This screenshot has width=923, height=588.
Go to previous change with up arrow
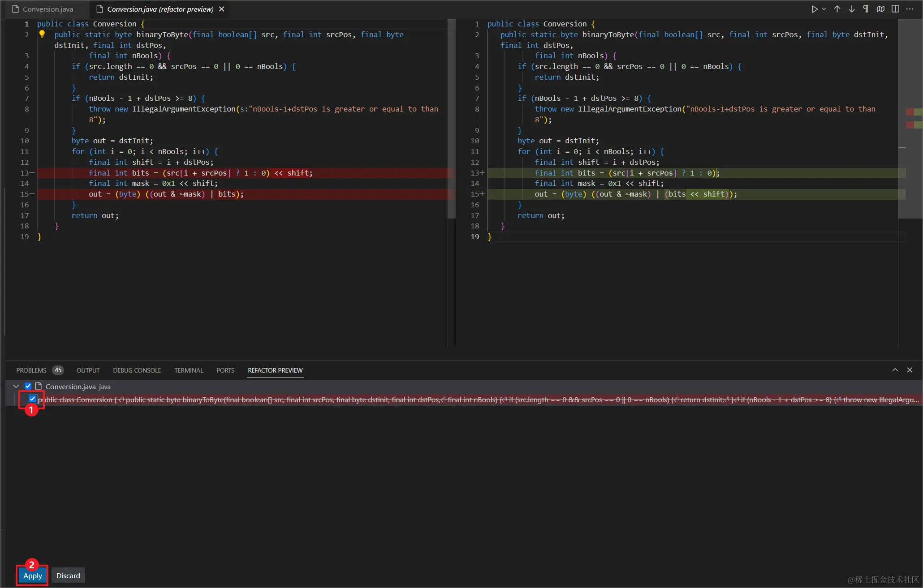837,9
